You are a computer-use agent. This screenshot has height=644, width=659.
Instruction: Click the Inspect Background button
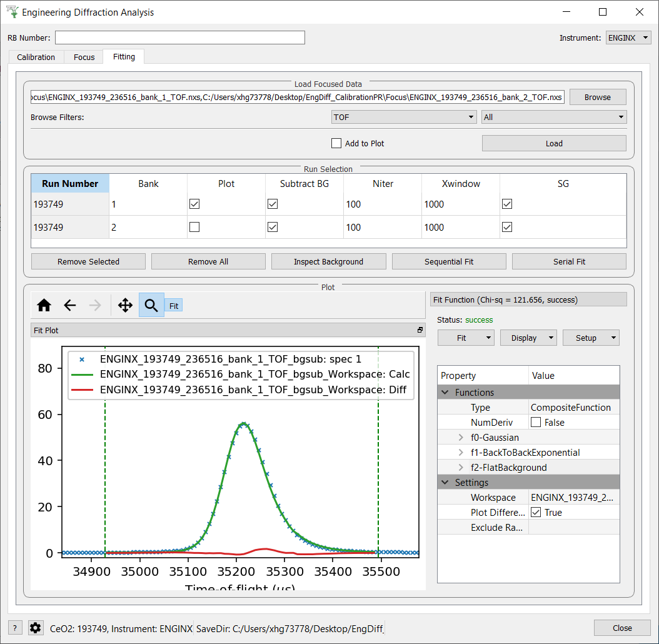(x=328, y=261)
